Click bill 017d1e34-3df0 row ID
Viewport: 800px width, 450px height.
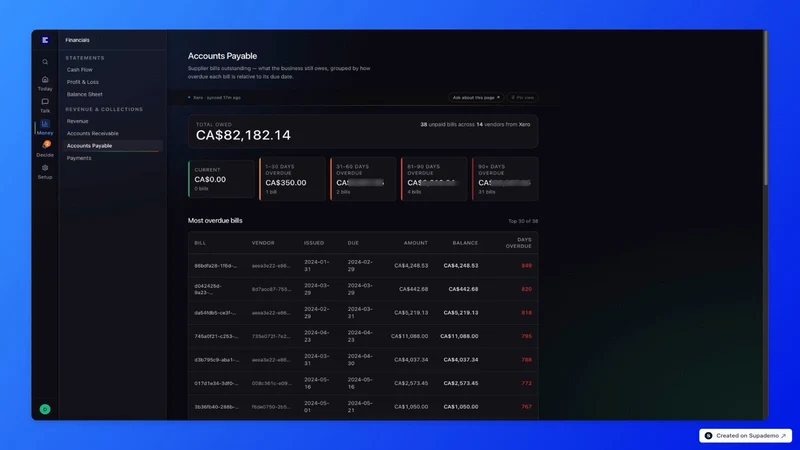pyautogui.click(x=216, y=383)
